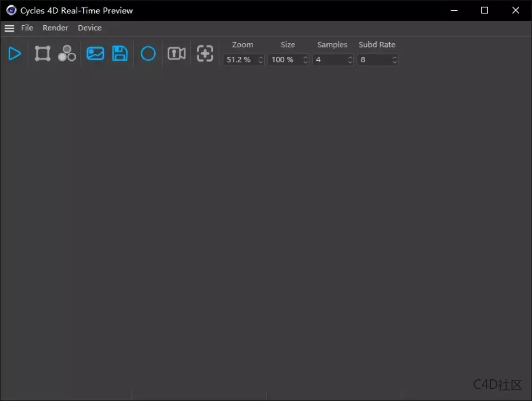Screen dimensions: 532x401
Task: Click the Cycles 4D title bar icon
Action: pyautogui.click(x=11, y=10)
